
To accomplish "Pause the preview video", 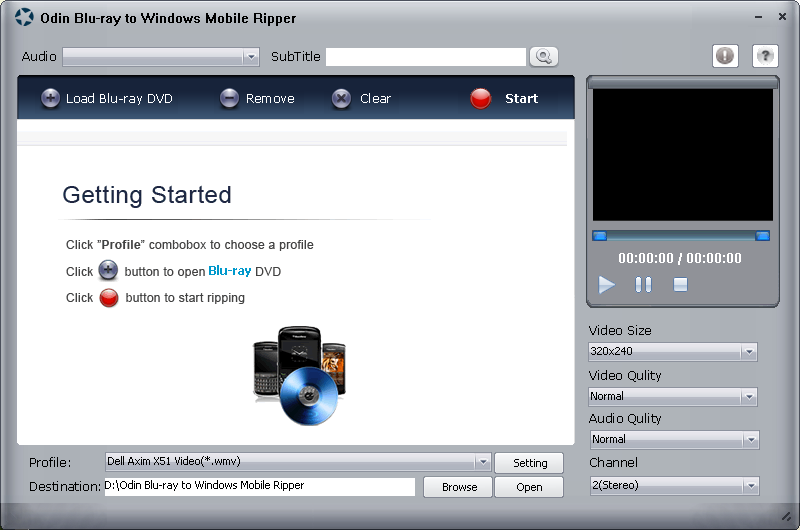I will tap(643, 285).
